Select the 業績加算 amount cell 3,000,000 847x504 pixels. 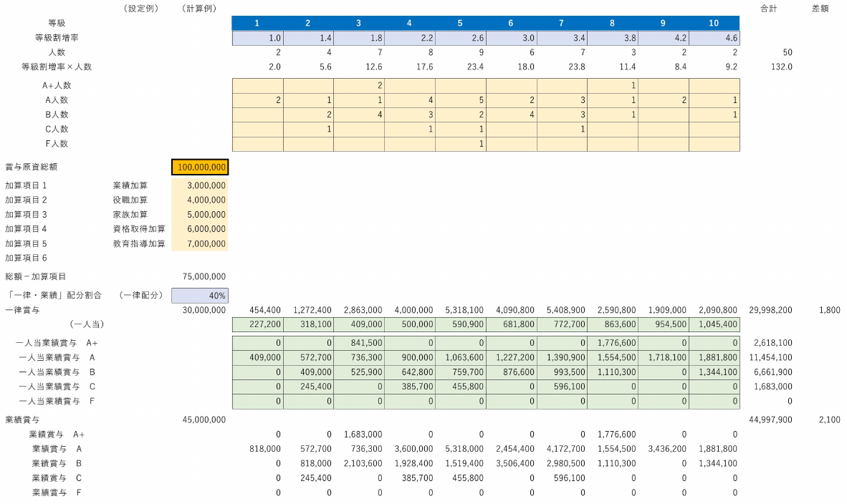pos(200,185)
